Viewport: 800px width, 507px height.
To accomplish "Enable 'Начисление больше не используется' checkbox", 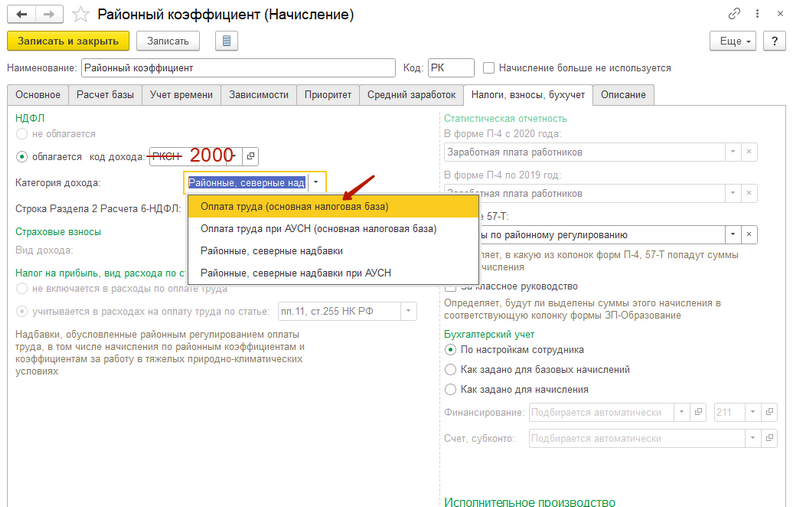I will [x=489, y=68].
